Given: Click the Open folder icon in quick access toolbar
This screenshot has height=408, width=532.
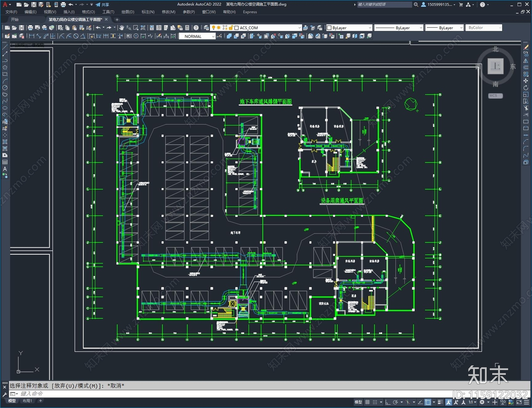Looking at the screenshot, I should 26,5.
